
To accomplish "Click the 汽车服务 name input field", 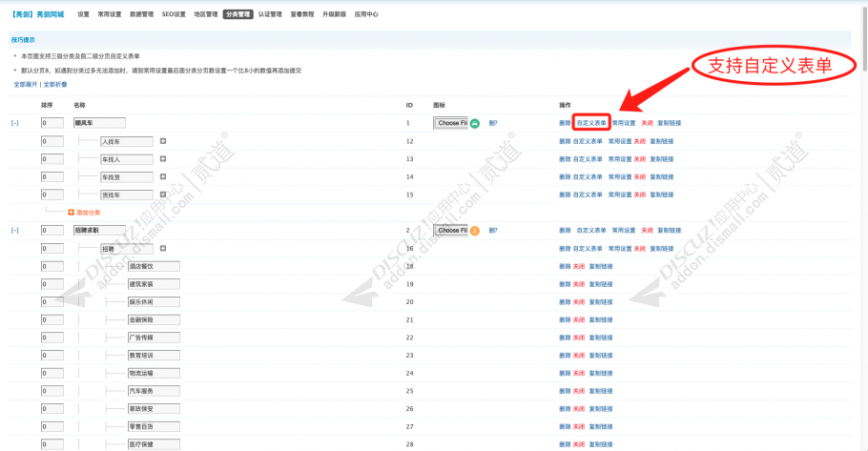I will point(154,391).
